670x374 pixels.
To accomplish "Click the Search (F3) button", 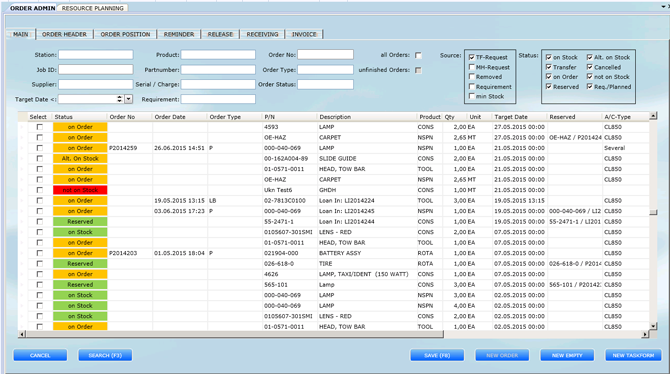I will (105, 355).
